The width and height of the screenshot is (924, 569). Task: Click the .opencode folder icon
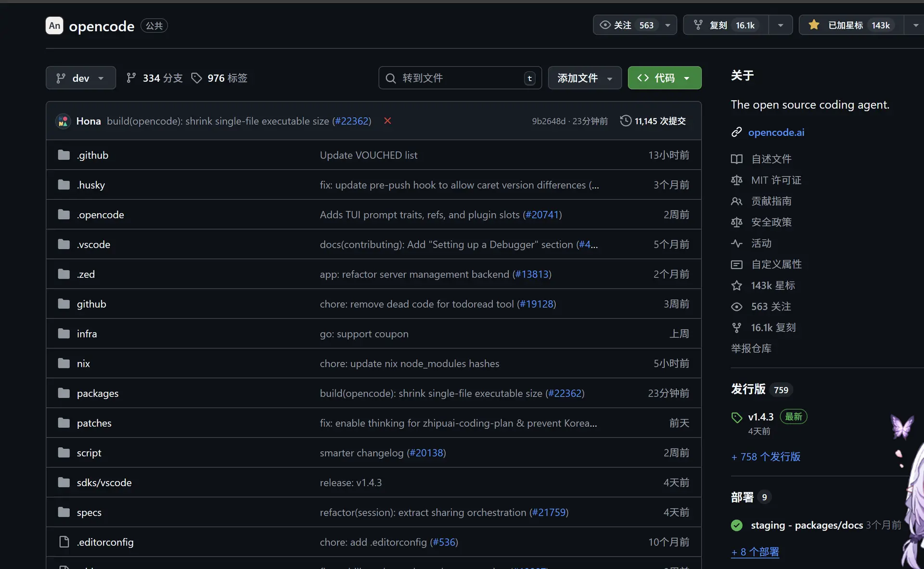(64, 215)
